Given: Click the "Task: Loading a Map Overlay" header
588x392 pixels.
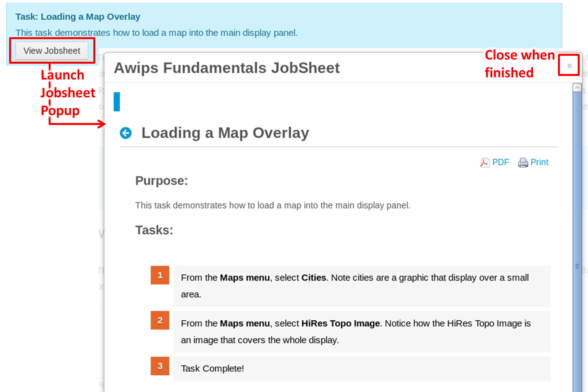Looking at the screenshot, I should click(x=78, y=17).
